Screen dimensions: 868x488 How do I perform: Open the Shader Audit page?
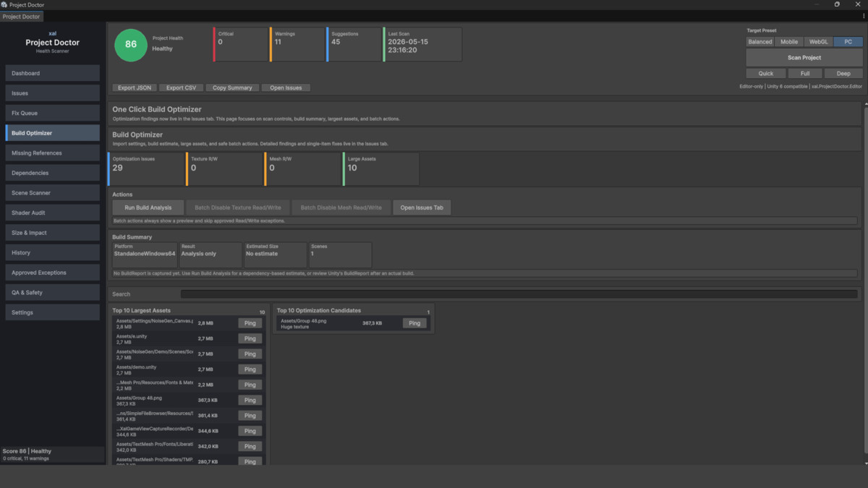click(52, 213)
